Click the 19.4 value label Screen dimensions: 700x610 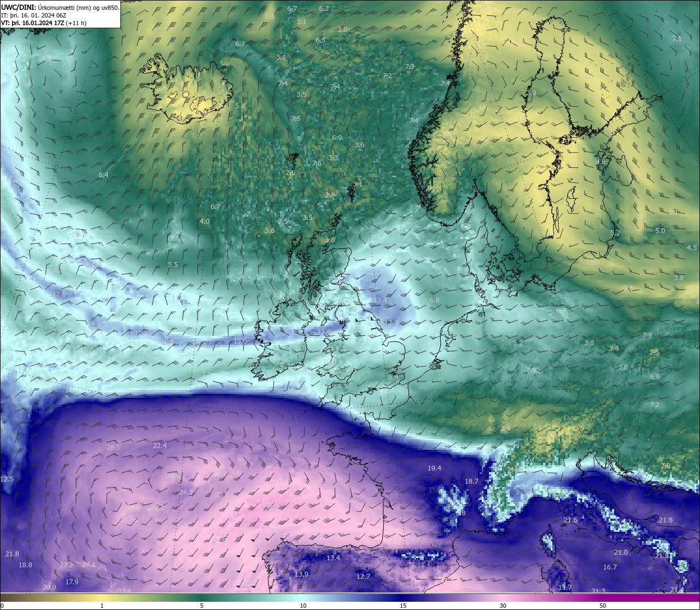[434, 468]
